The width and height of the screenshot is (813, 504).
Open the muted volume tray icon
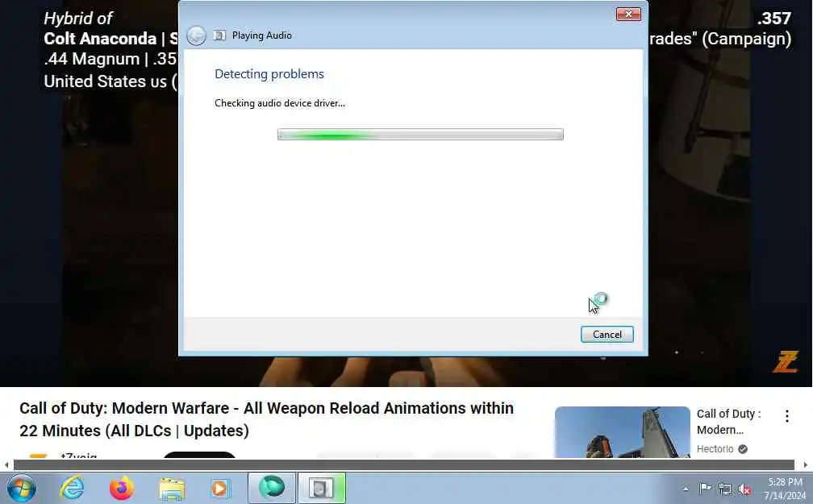click(744, 489)
